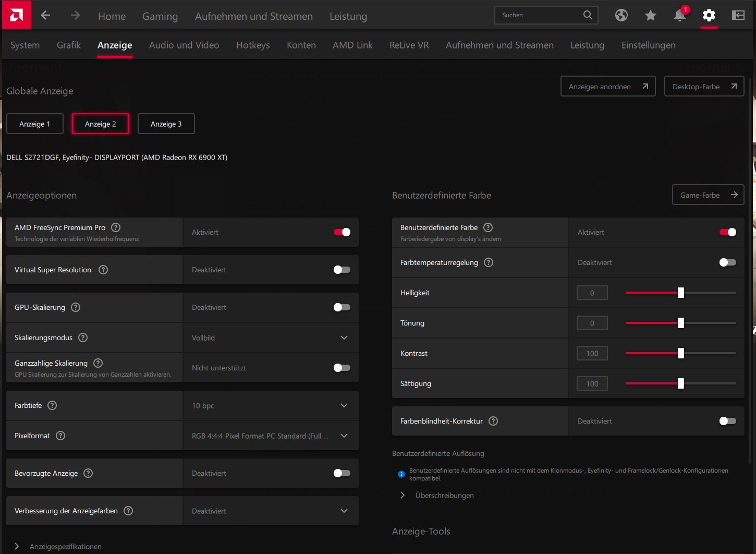756x554 pixels.
Task: Enable Virtual Super Resolution toggle
Action: 342,270
